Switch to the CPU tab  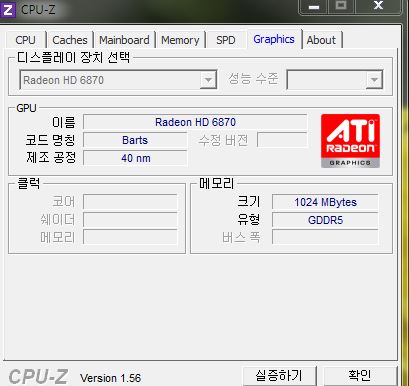25,40
